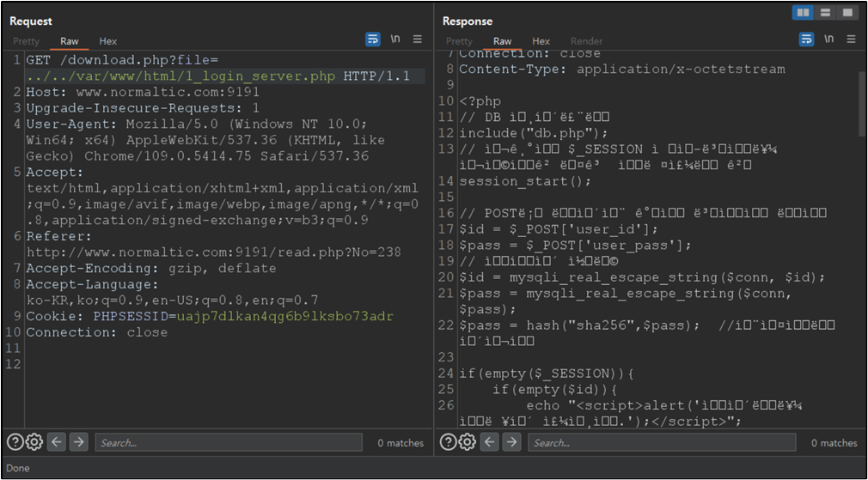Go to previous search match in Response
This screenshot has width=868, height=480.
click(490, 442)
